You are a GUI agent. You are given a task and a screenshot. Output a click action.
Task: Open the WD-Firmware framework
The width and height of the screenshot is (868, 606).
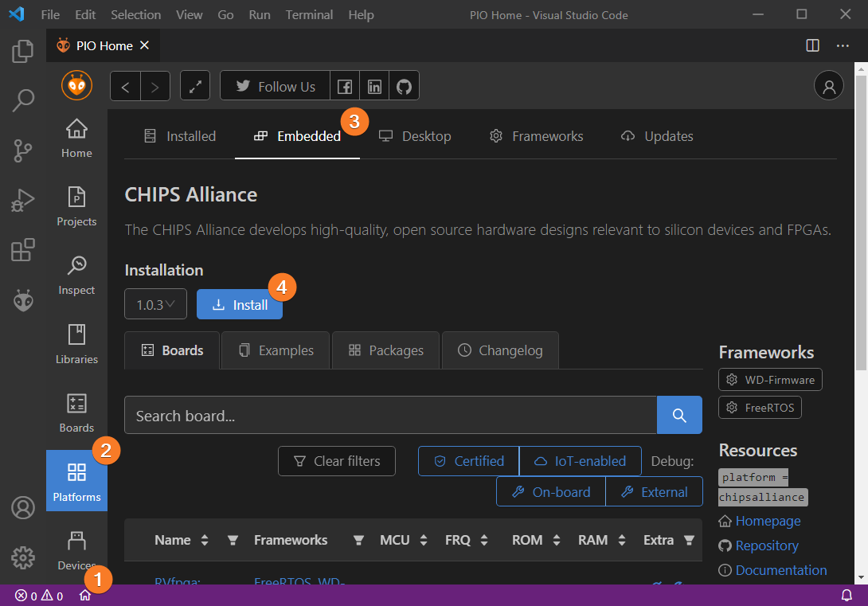point(770,380)
